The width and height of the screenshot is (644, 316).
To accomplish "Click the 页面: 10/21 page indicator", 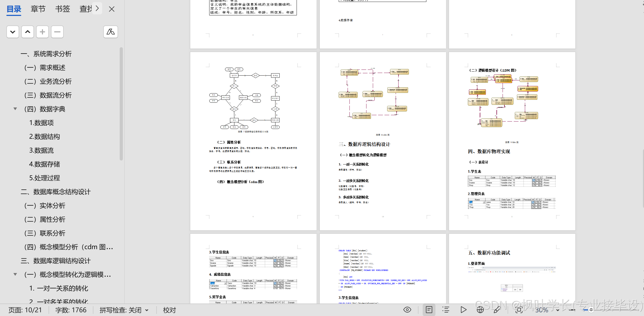I will (25, 310).
